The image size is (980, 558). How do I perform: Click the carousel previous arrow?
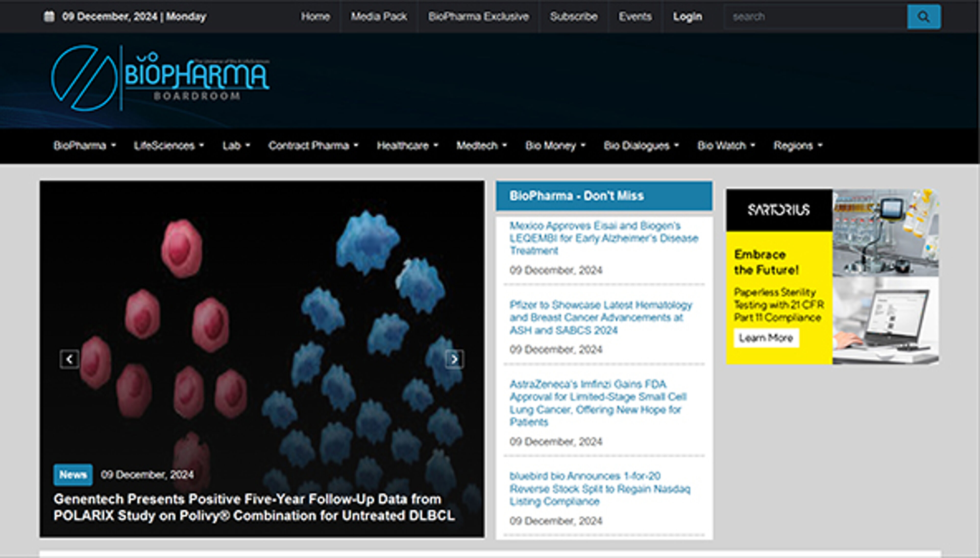(70, 359)
